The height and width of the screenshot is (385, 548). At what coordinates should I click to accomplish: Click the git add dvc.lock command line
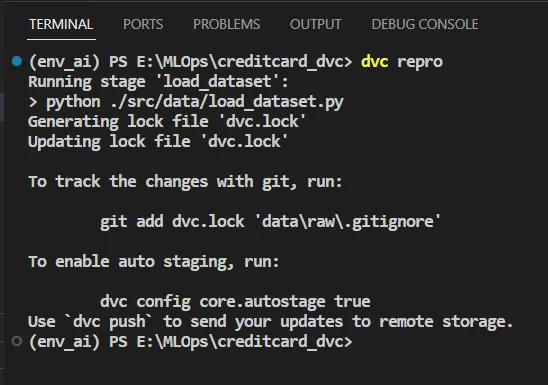click(271, 222)
